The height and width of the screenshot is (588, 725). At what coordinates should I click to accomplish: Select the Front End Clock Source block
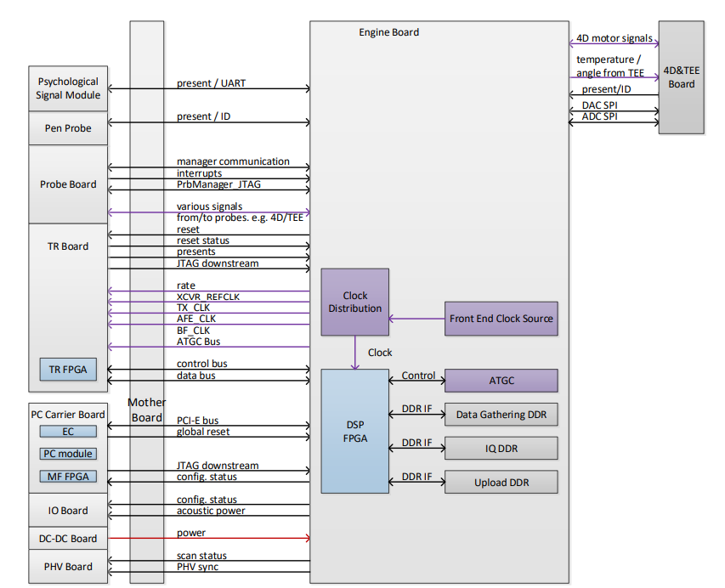(501, 319)
